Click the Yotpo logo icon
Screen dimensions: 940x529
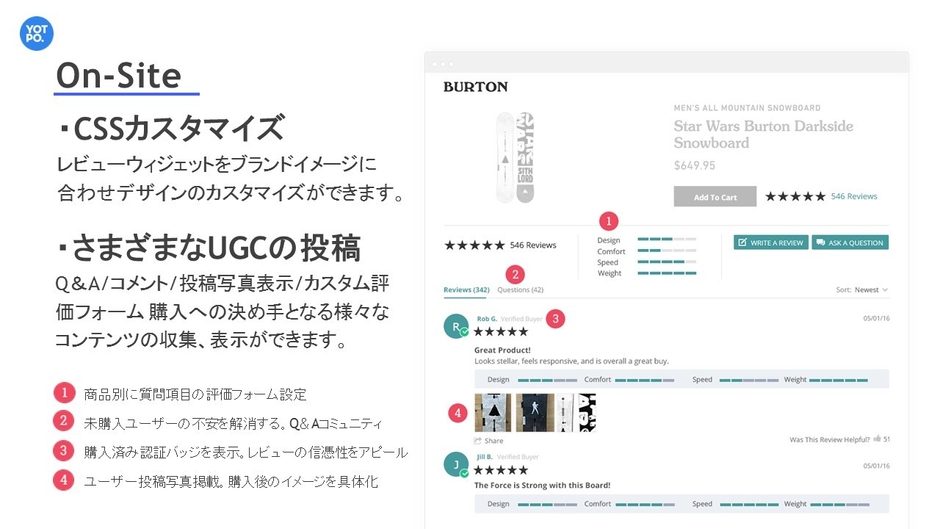37,33
